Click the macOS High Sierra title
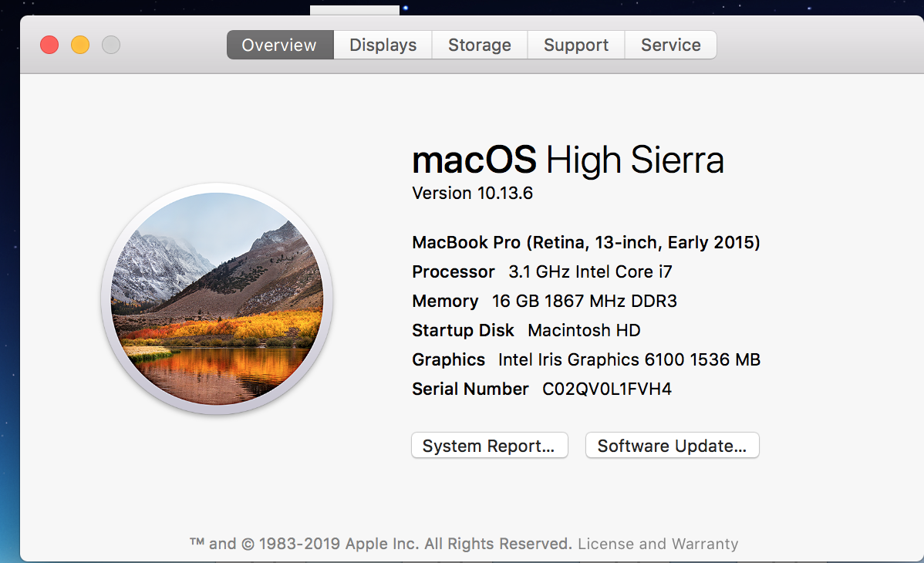This screenshot has width=924, height=563. 568,160
